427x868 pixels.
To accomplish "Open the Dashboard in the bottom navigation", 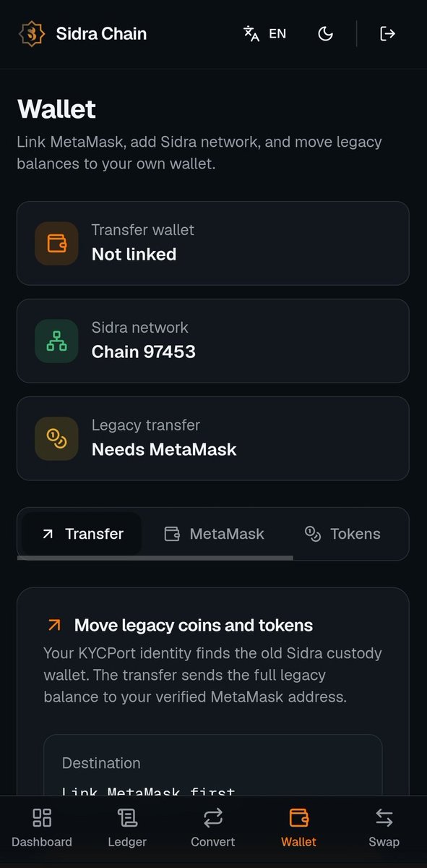I will pyautogui.click(x=42, y=828).
